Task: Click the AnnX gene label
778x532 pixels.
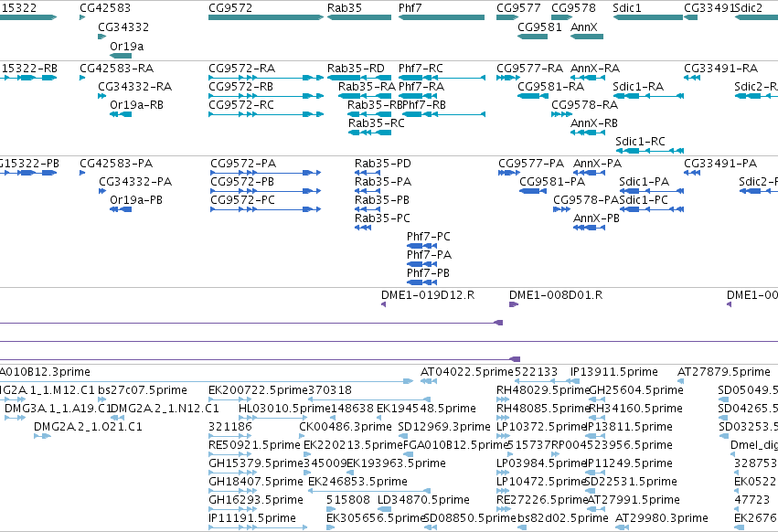Action: pos(584,27)
